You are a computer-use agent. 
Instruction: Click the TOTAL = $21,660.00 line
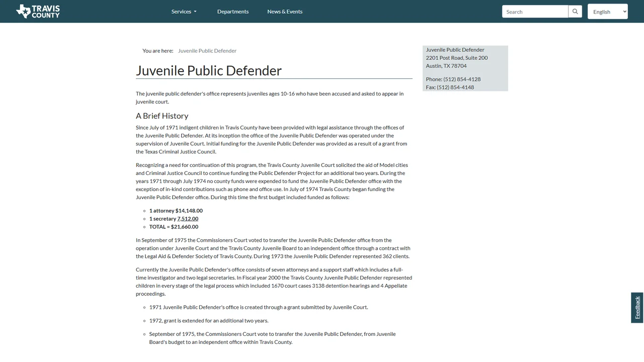(x=174, y=227)
